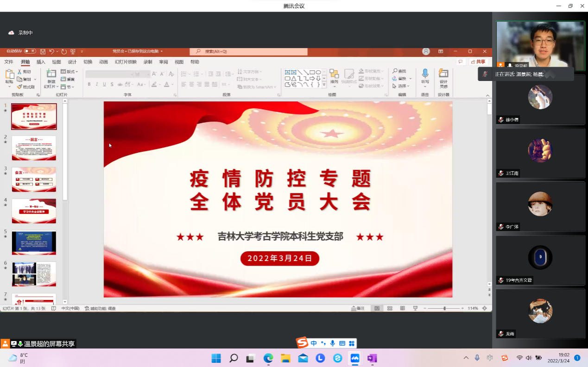Expand the 版式 layout dropdown
588x367 pixels.
[70, 72]
